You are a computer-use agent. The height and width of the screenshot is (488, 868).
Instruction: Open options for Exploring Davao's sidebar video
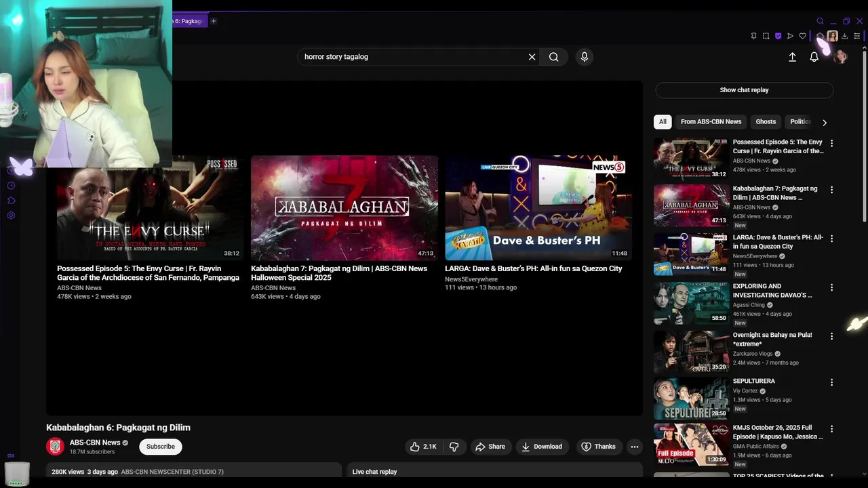coord(831,287)
